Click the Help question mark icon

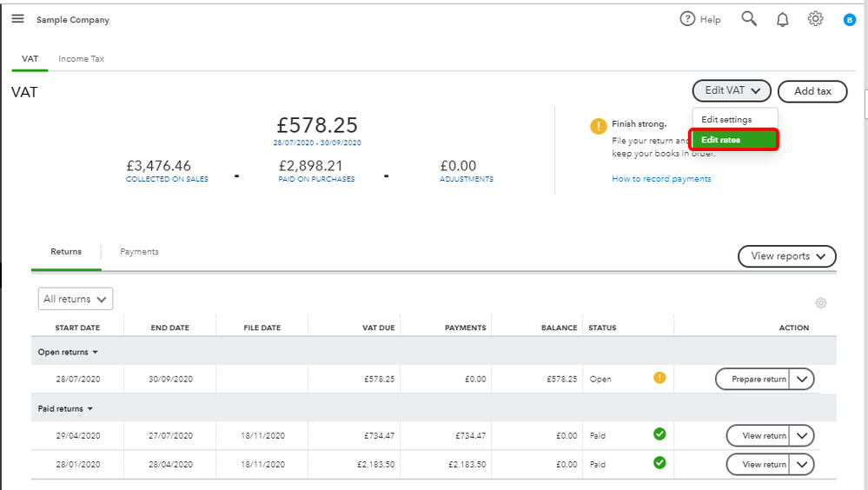pos(687,19)
